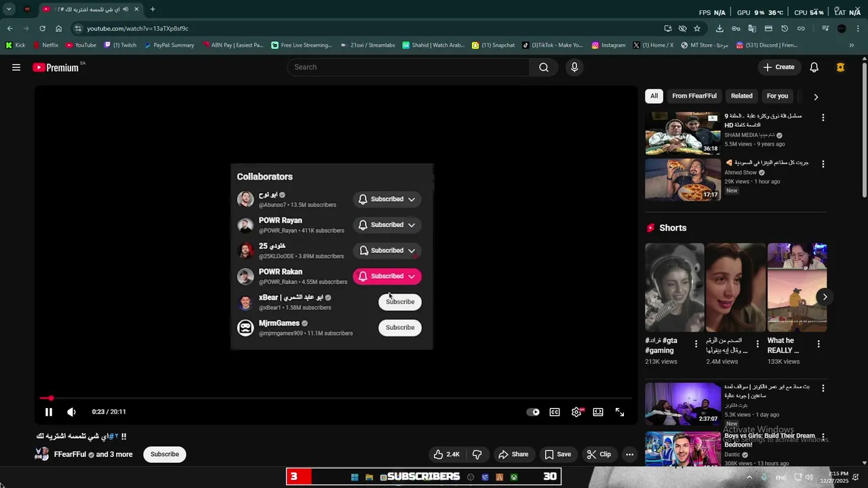Like the video with thumbs up
868x488 pixels.
coord(446,454)
